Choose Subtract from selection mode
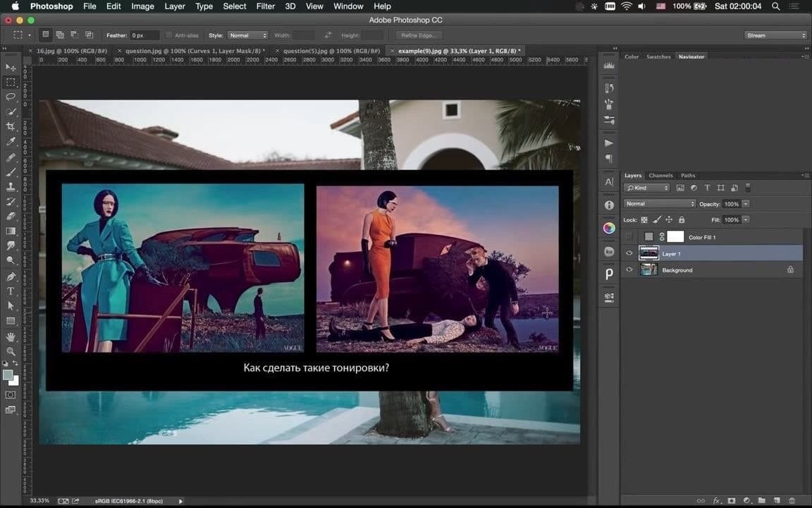The width and height of the screenshot is (812, 508). pos(75,35)
